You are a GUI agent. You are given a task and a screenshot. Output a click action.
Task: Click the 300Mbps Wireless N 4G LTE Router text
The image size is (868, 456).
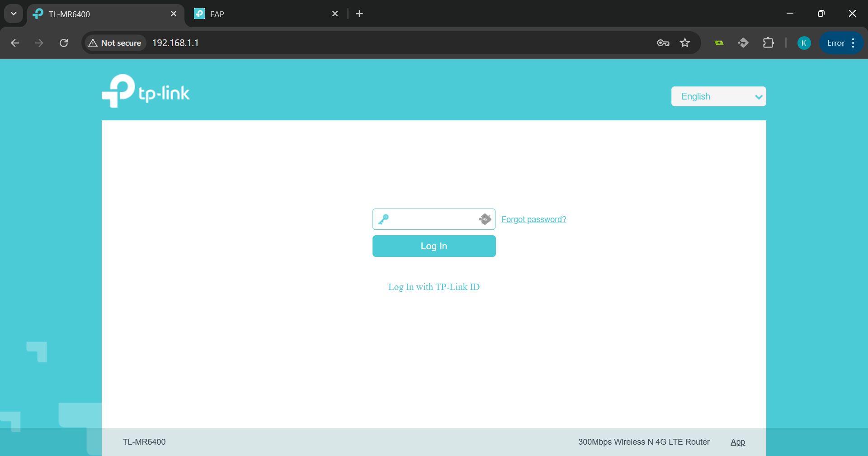644,442
